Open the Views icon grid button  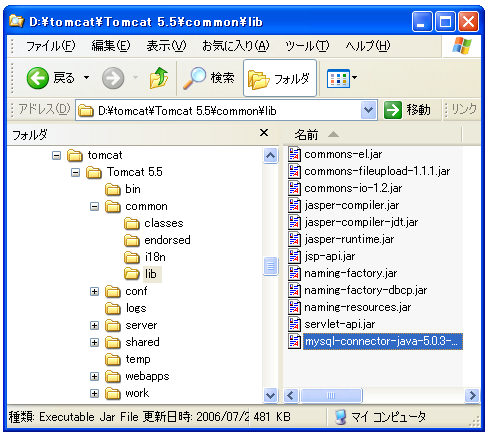point(338,79)
